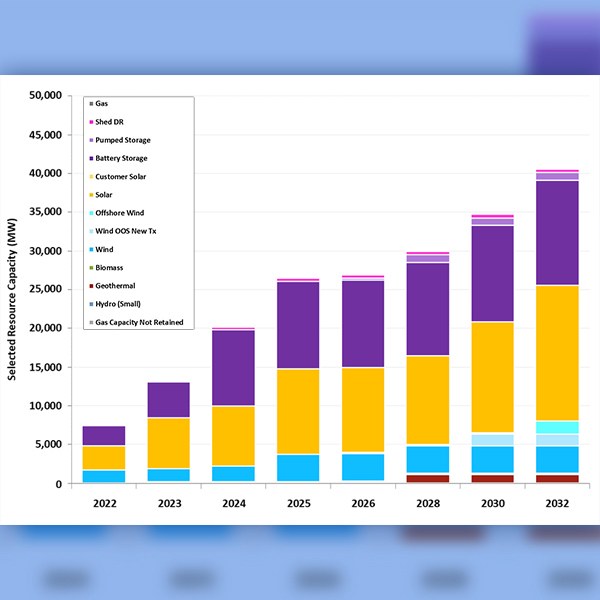The width and height of the screenshot is (600, 600).
Task: Click the Battery Storage legend color marker
Action: click(91, 158)
